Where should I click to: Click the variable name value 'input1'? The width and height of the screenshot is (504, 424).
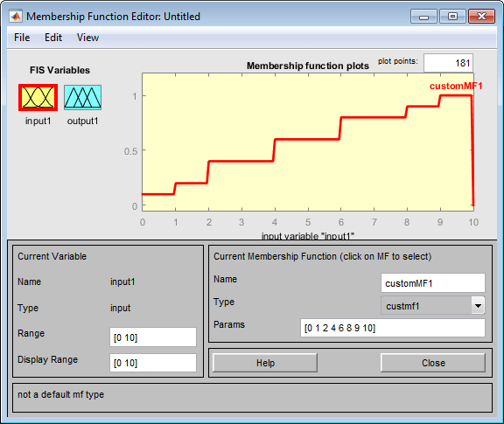(x=122, y=282)
